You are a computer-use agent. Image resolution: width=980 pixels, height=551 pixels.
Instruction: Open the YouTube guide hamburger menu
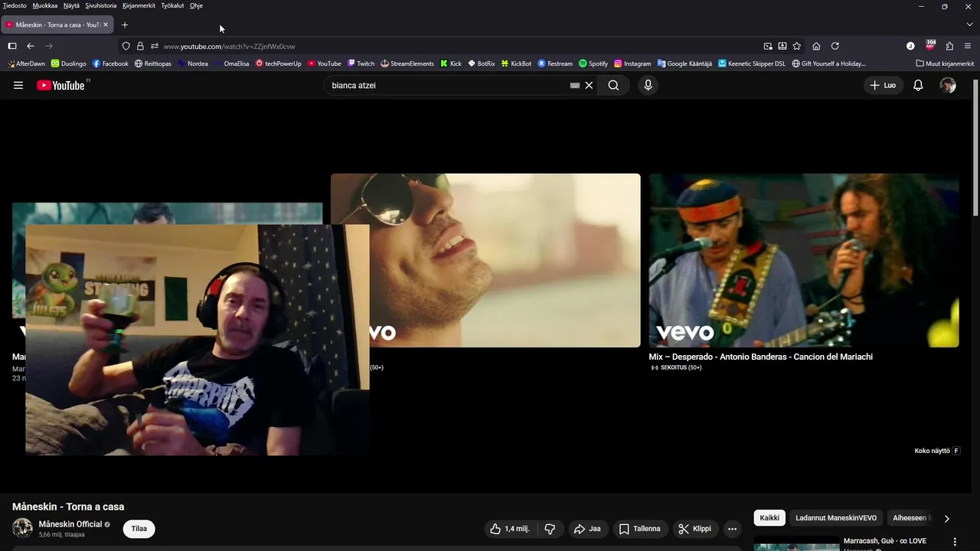tap(18, 86)
